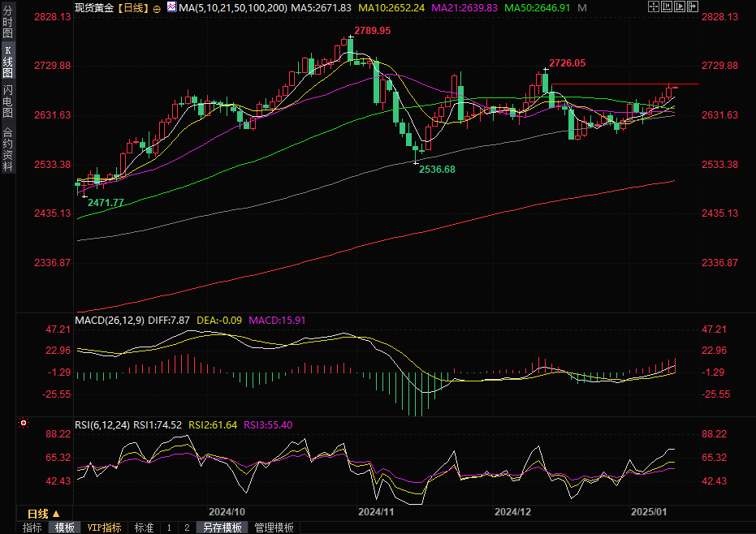Image resolution: width=756 pixels, height=534 pixels.
Task: Open 合约资料 in the left sidebar
Action: tap(7, 149)
